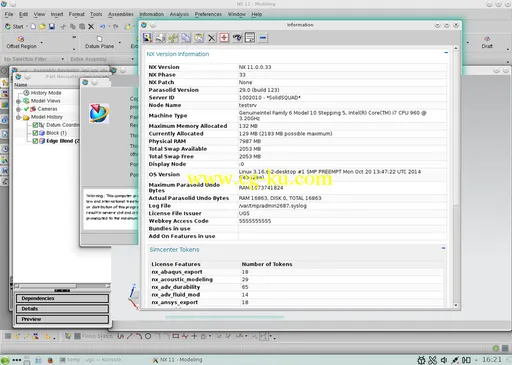This screenshot has height=365, width=512.
Task: Open the Details panel
Action: coord(62,309)
